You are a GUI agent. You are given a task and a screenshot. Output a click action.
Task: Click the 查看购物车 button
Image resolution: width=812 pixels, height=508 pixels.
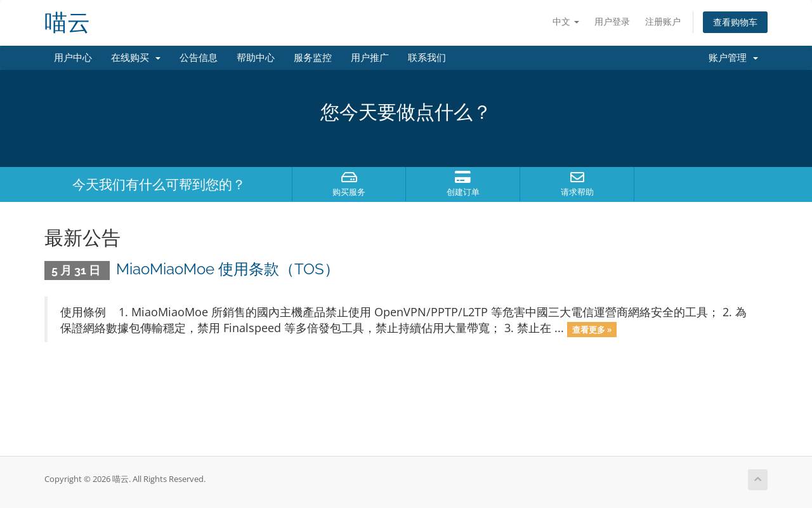[x=735, y=22]
